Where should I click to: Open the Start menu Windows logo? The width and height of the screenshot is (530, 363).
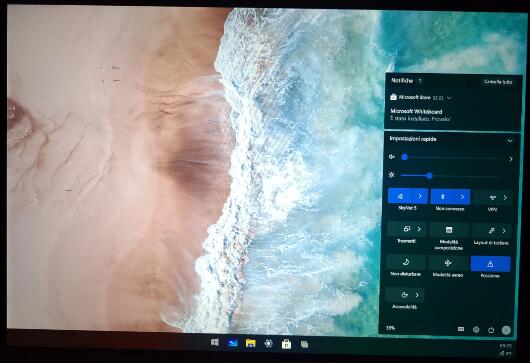tap(215, 342)
